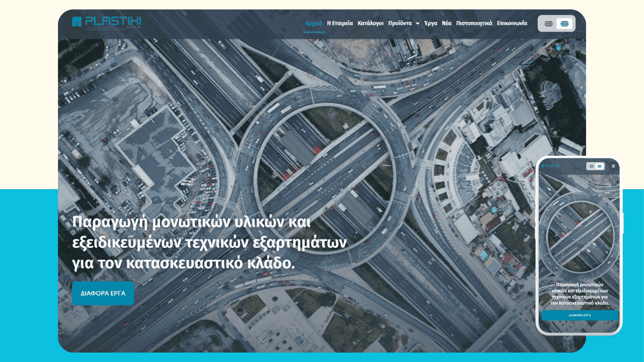Click the chevron next to Προϊόντα

click(417, 23)
